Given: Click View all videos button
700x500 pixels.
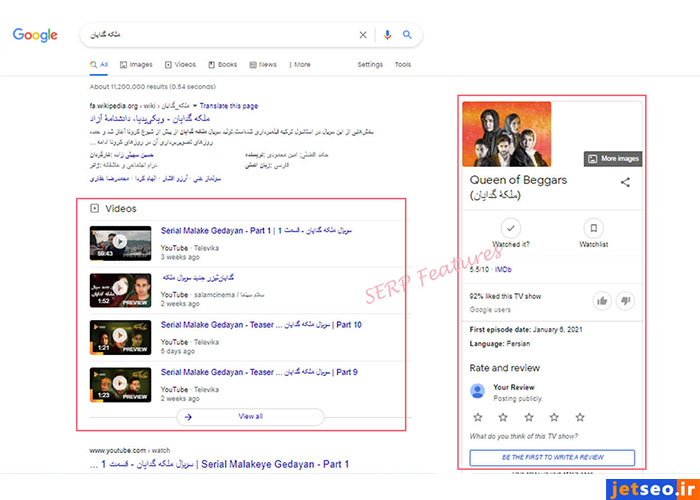Looking at the screenshot, I should [x=250, y=417].
